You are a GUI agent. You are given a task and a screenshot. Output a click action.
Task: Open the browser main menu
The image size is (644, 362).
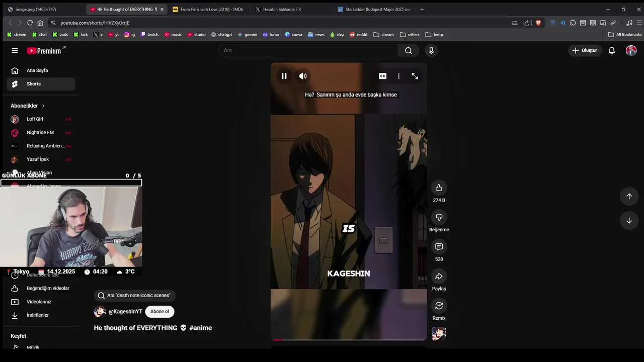pyautogui.click(x=639, y=23)
